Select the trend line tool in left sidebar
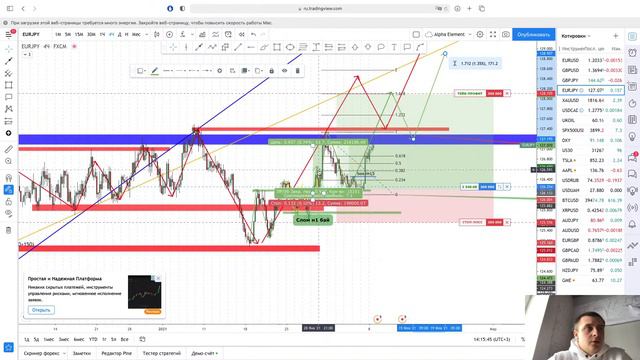This screenshot has width=640, height=360. 9,61
